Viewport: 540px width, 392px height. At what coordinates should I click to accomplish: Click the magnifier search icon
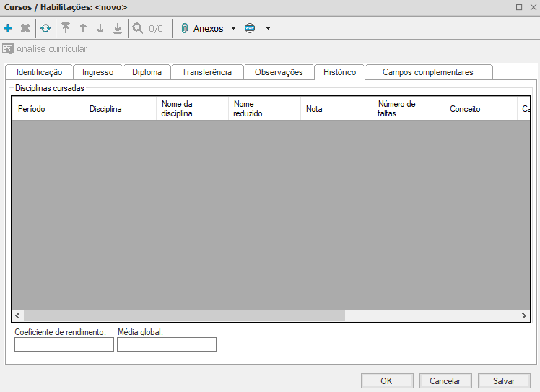[x=138, y=29]
